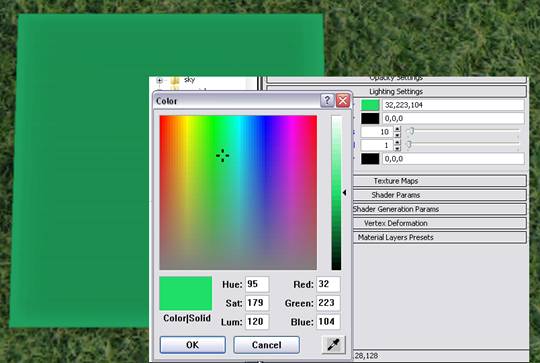Edit the Blue value field
Image resolution: width=540 pixels, height=363 pixels.
tap(328, 322)
